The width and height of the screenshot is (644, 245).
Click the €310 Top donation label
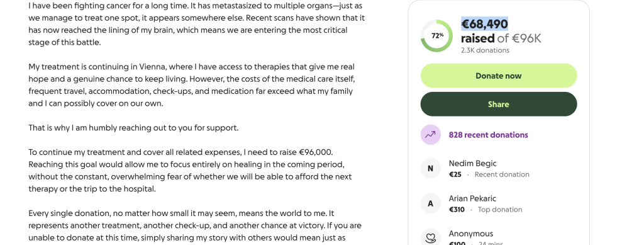(486, 210)
